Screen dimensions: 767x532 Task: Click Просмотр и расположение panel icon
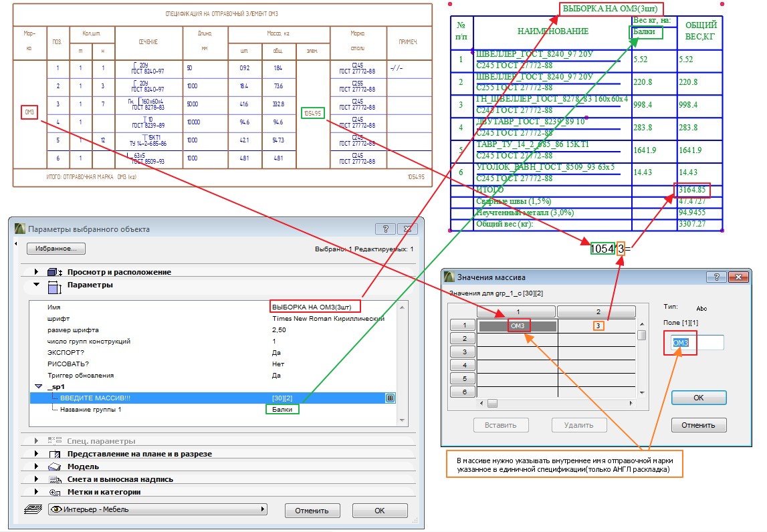coord(54,272)
